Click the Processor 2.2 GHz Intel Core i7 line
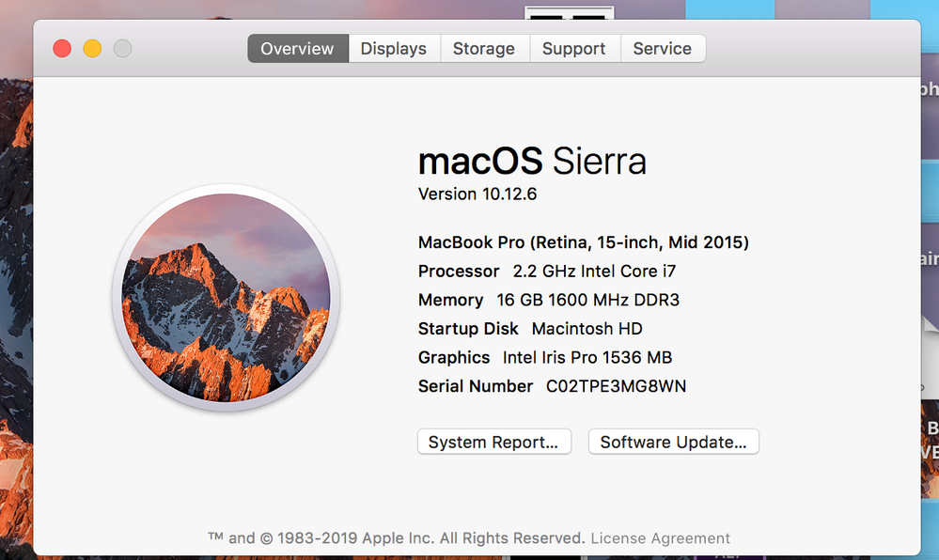 point(547,272)
